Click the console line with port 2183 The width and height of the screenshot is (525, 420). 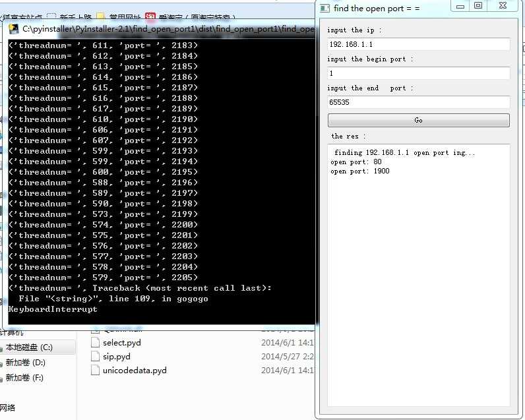[103, 45]
